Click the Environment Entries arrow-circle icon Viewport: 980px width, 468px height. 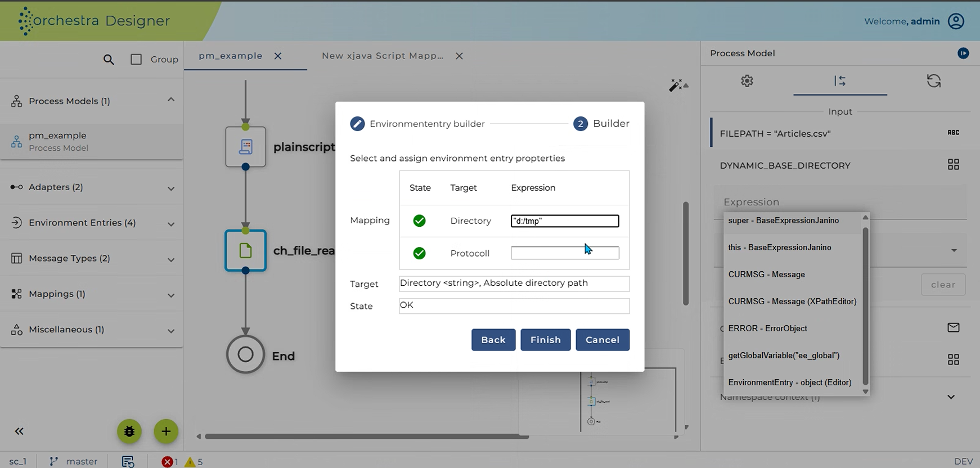pyautogui.click(x=16, y=222)
